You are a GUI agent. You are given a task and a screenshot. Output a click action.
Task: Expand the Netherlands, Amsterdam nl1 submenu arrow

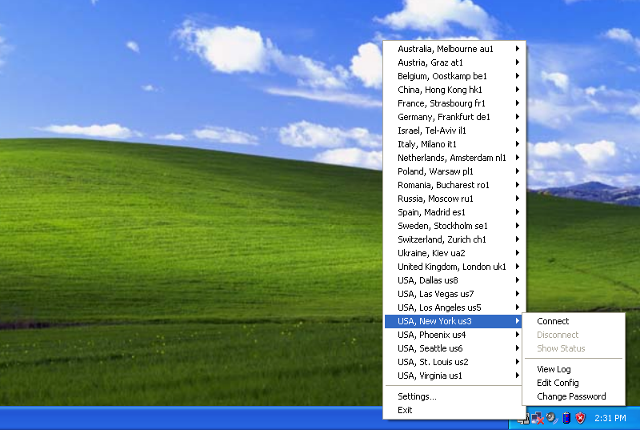517,157
